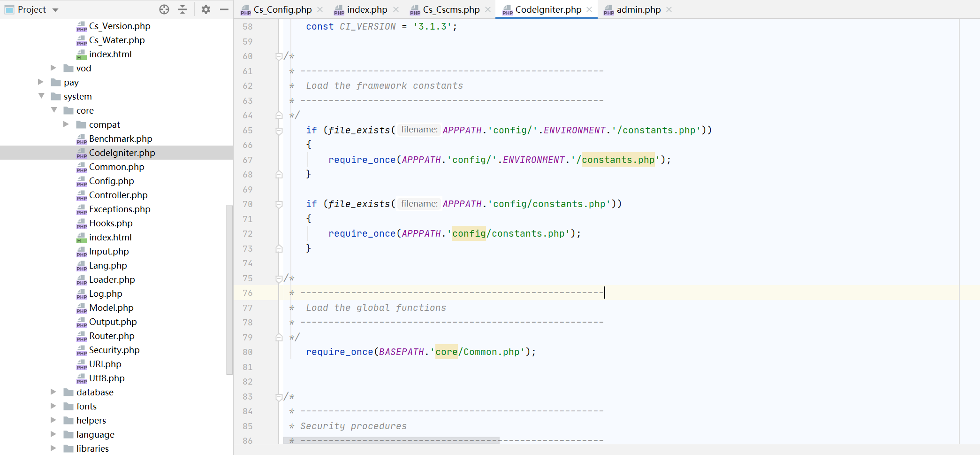Select Utf8.php file
The image size is (980, 455).
pos(107,378)
